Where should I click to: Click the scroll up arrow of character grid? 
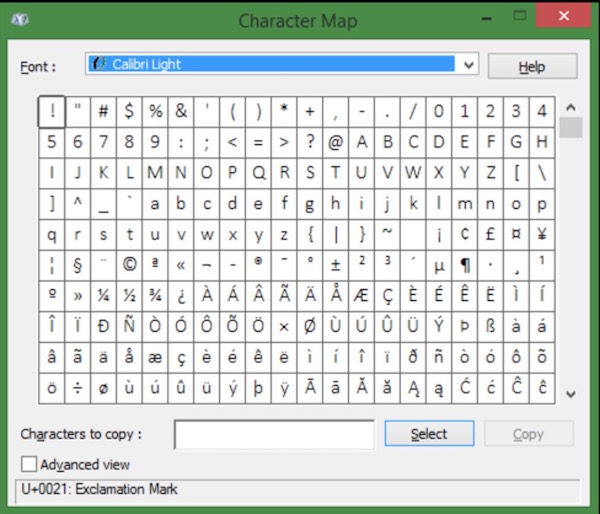click(570, 108)
